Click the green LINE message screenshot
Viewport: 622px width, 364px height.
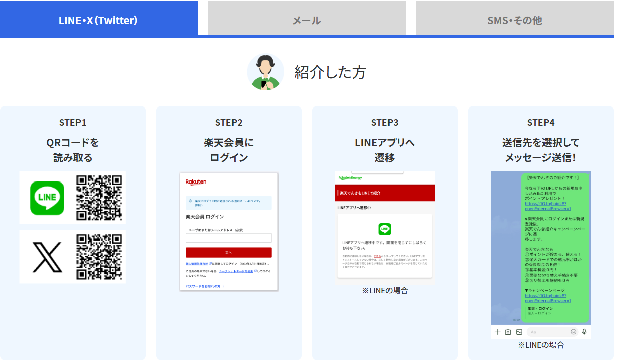(541, 255)
